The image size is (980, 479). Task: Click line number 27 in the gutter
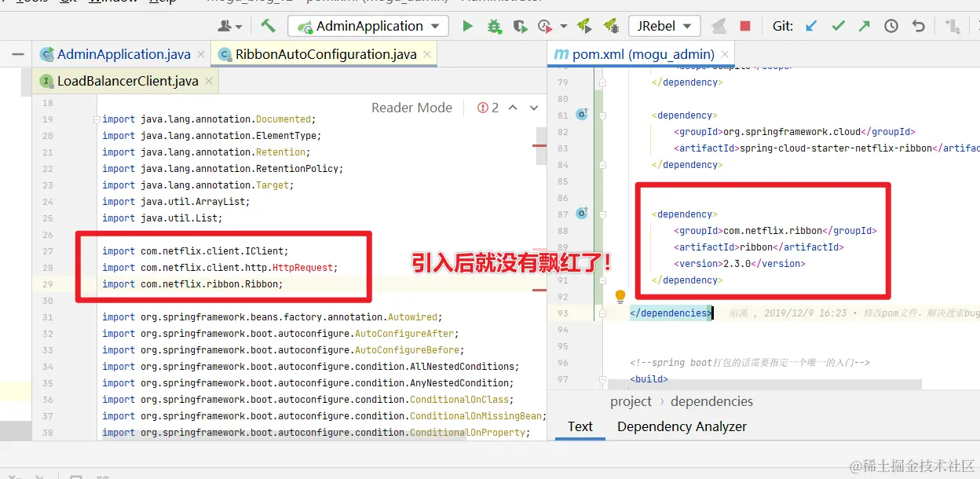[x=48, y=251]
